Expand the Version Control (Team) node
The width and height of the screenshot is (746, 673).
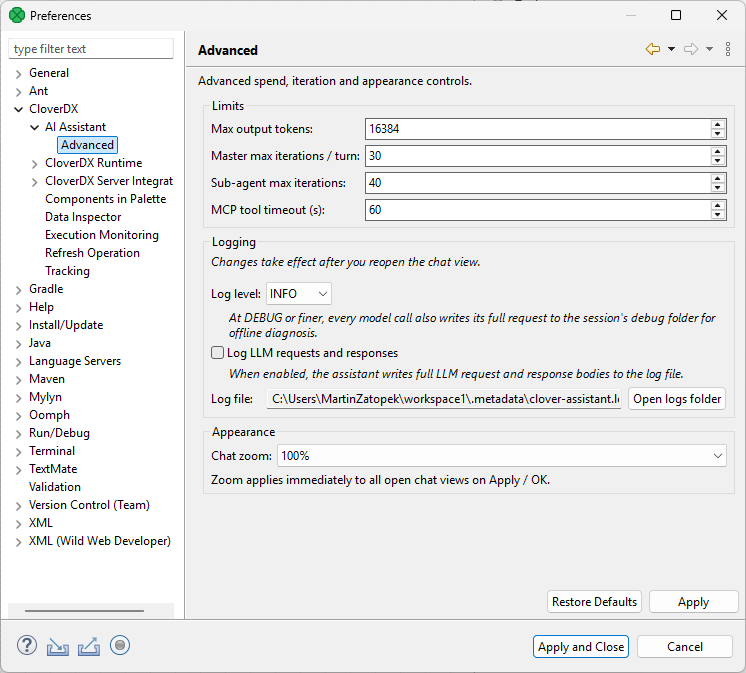19,506
